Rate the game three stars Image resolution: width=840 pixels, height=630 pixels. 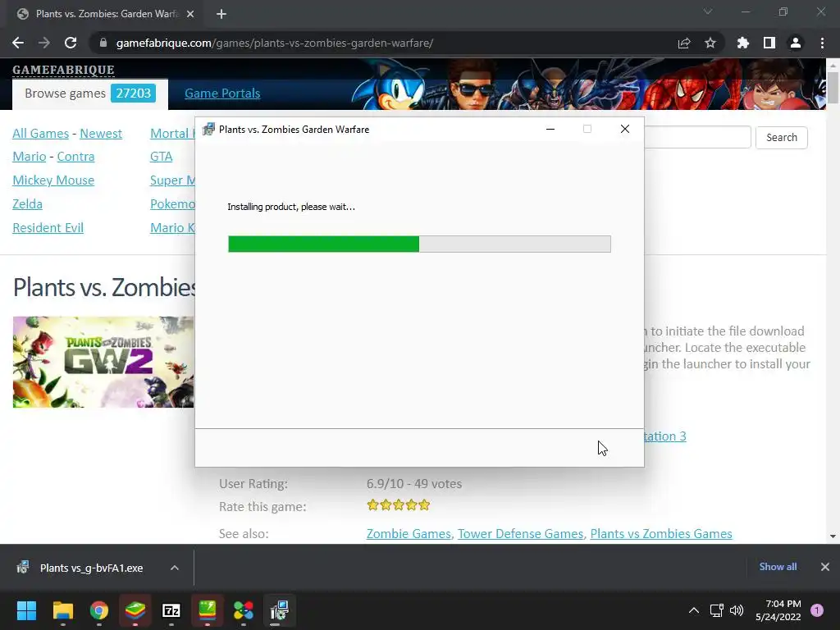coord(399,505)
